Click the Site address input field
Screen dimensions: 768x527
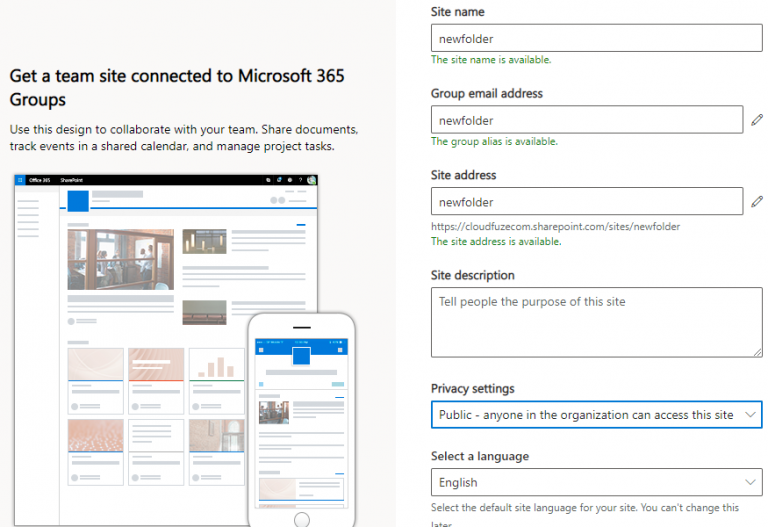[x=587, y=201]
